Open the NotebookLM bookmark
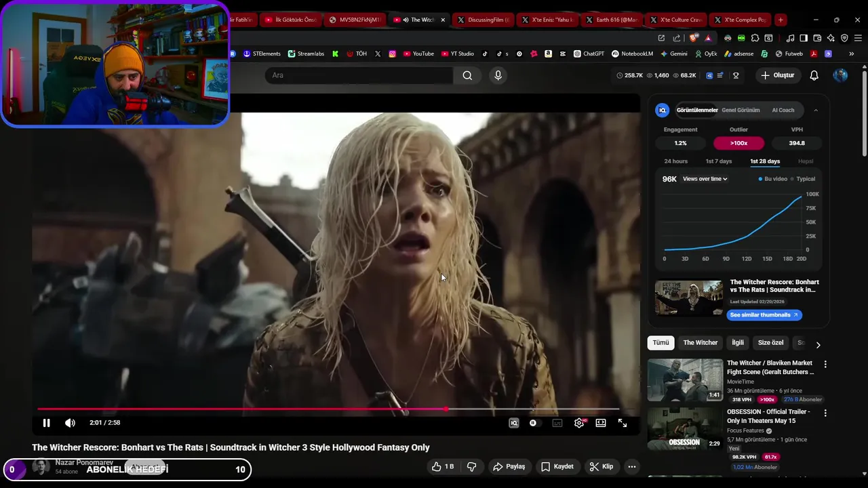The width and height of the screenshot is (868, 488). click(x=632, y=54)
